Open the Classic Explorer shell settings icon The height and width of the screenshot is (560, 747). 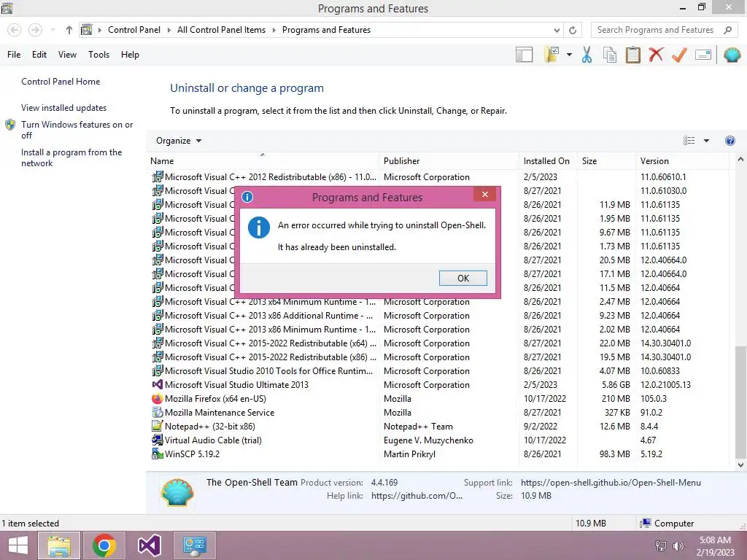pyautogui.click(x=732, y=55)
